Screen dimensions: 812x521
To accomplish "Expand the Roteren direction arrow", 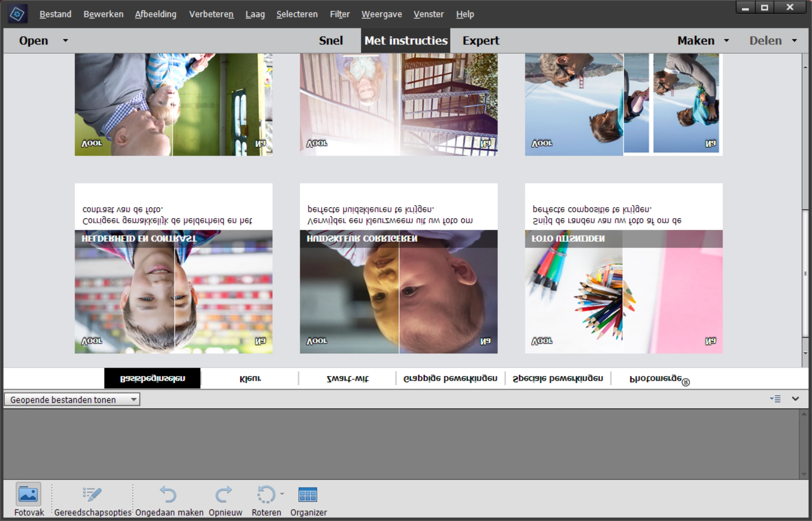I will [282, 494].
